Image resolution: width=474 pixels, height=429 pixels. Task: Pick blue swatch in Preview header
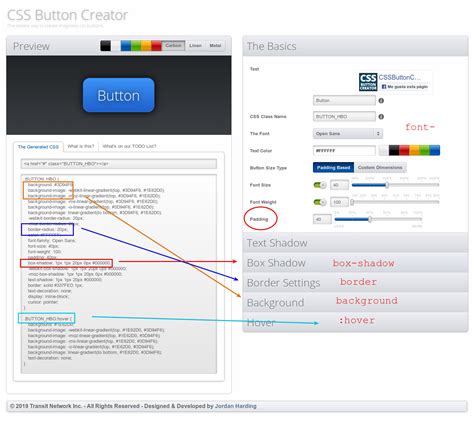126,46
